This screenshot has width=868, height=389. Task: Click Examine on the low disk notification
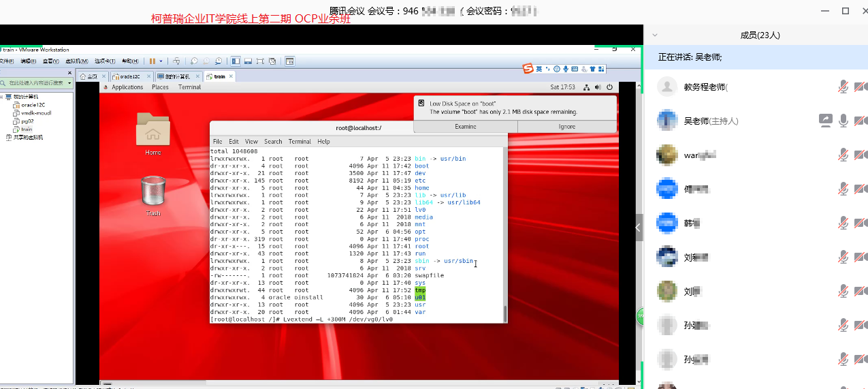466,127
